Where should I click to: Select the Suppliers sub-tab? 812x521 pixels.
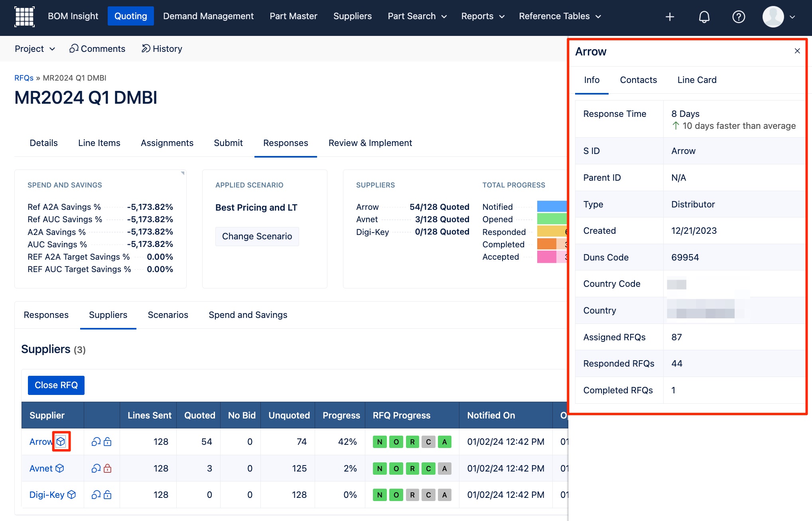coord(108,315)
